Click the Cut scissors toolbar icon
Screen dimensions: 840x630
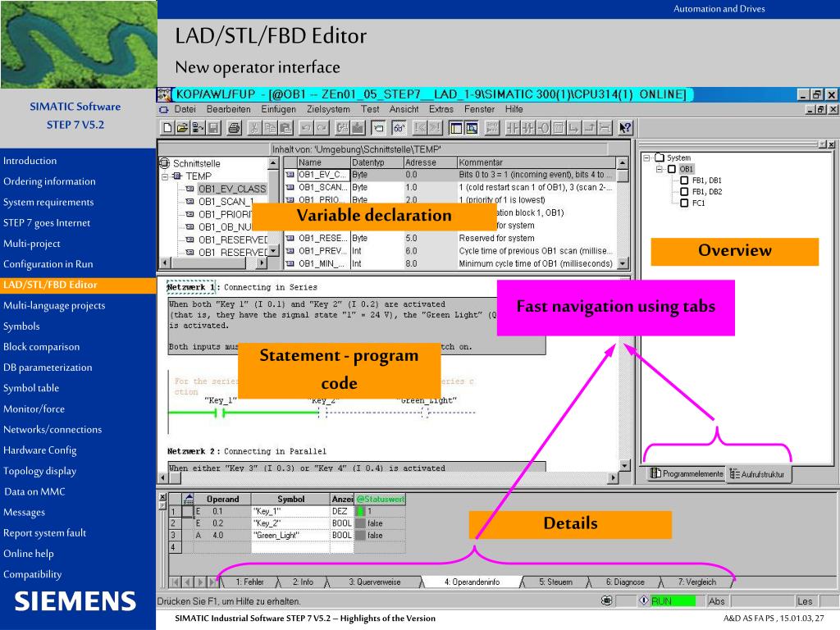pos(254,128)
